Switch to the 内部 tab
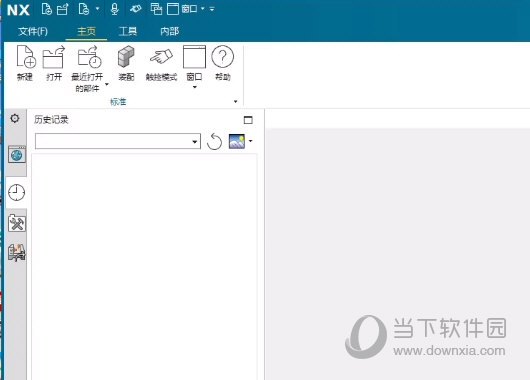This screenshot has height=380, width=530. point(169,31)
